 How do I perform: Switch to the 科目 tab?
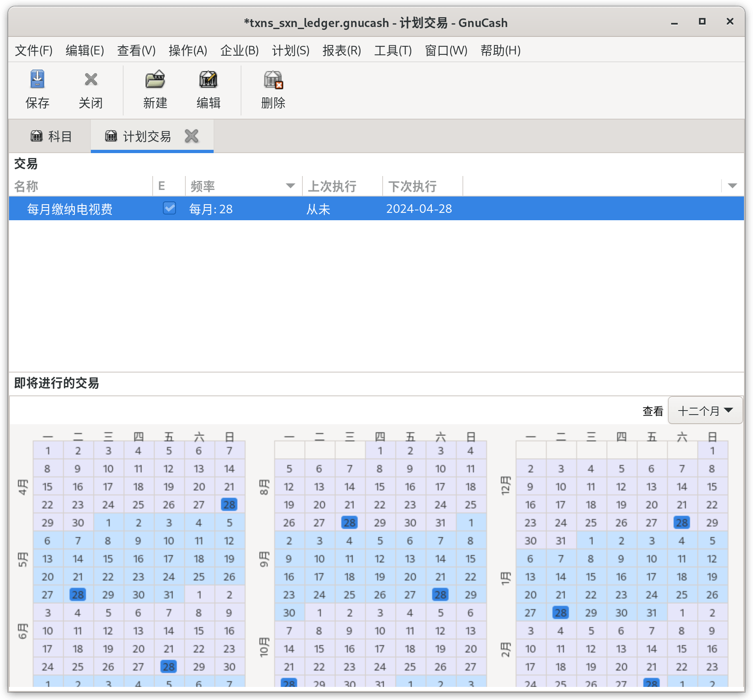click(51, 136)
